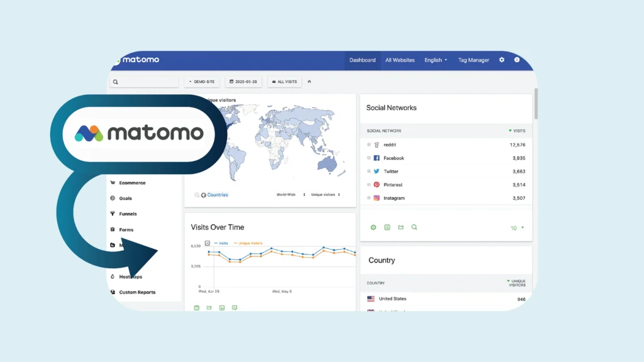Viewport: 644px width, 362px height.
Task: Click the export icon under Social Networks
Action: click(x=401, y=228)
